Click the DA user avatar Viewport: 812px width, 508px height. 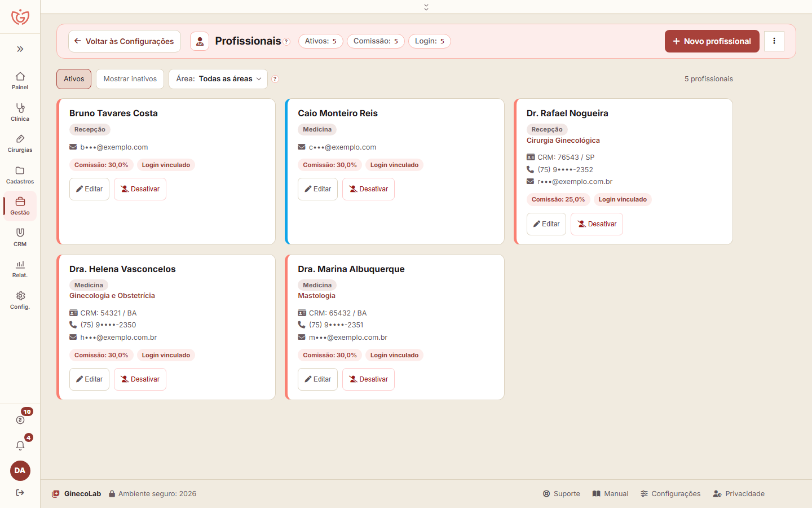point(20,471)
